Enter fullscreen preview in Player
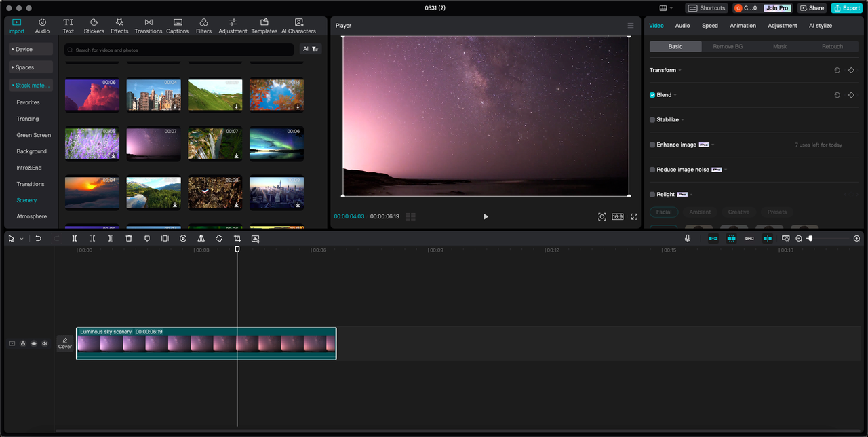The image size is (868, 437). tap(634, 216)
